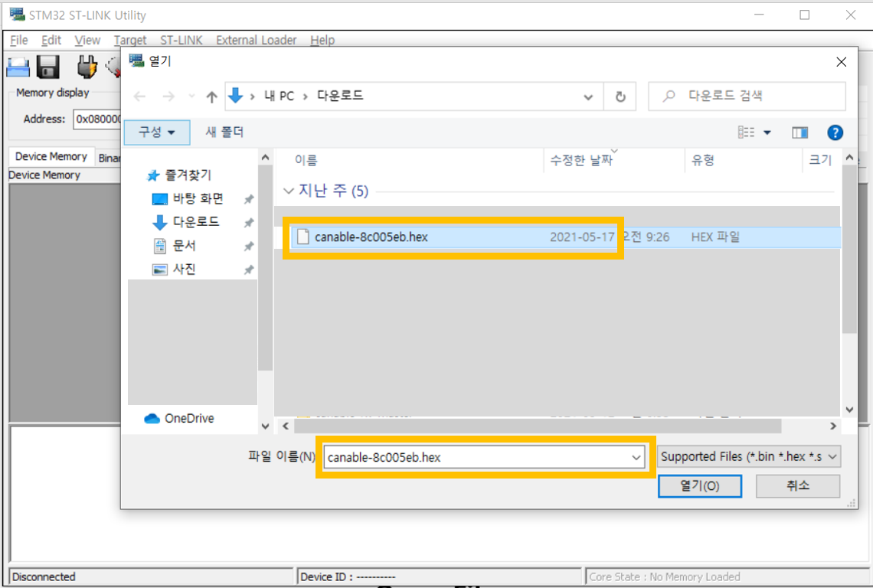Close the 열기 dialog

pyautogui.click(x=842, y=62)
